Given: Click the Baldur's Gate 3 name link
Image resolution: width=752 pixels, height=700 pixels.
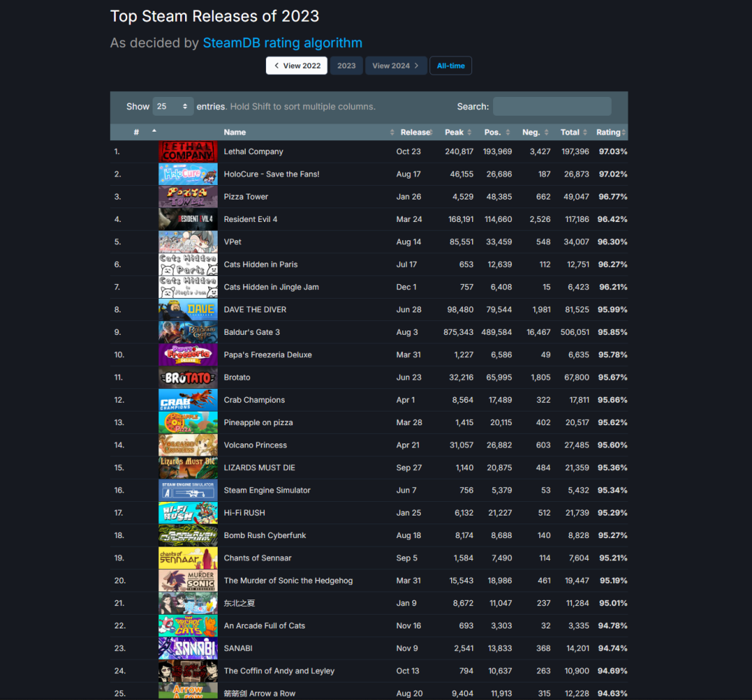Looking at the screenshot, I should [x=252, y=332].
